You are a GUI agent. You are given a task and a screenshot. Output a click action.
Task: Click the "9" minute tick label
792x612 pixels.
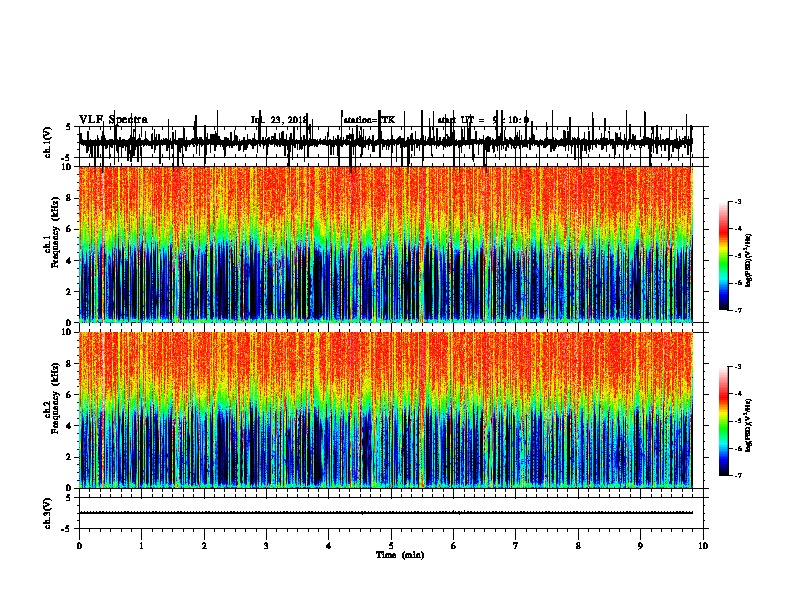640,546
